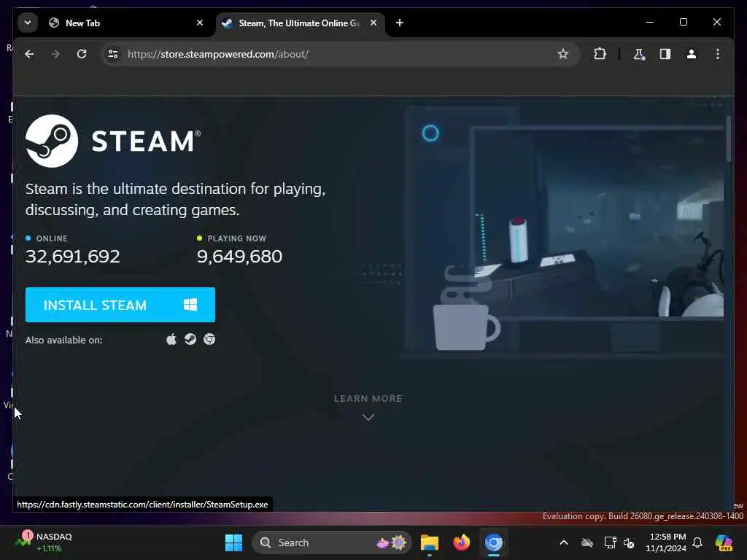
Task: Click the taskbar Search box
Action: click(x=332, y=542)
